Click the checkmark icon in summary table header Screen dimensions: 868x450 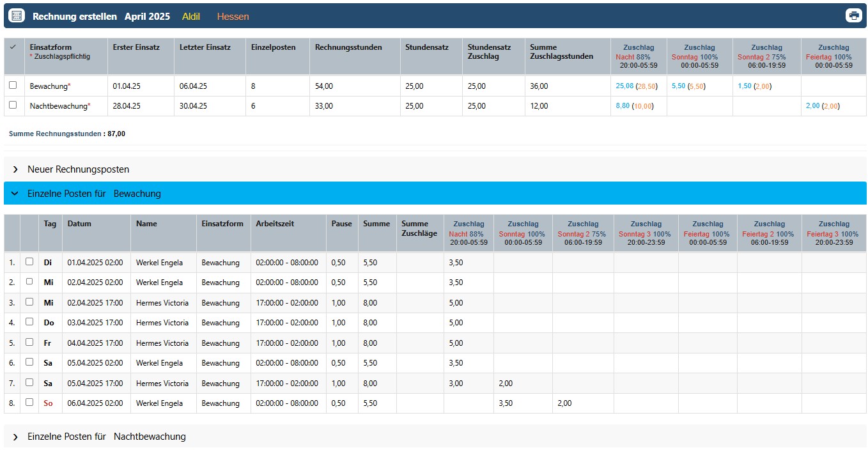(x=13, y=47)
